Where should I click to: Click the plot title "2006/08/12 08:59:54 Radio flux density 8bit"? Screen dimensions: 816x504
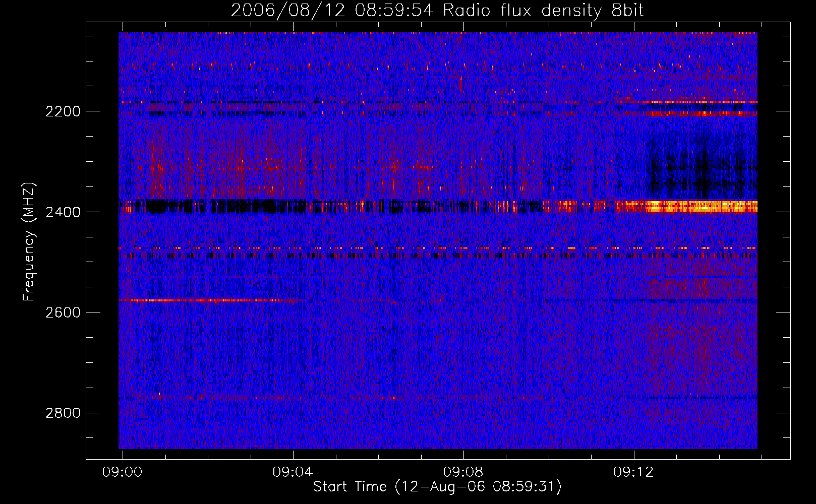pyautogui.click(x=437, y=10)
